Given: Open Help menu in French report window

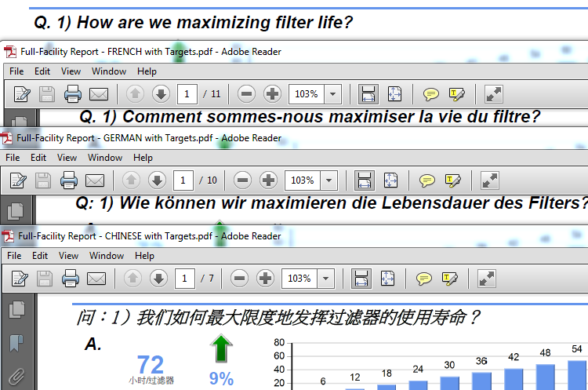Looking at the screenshot, I should coord(147,71).
